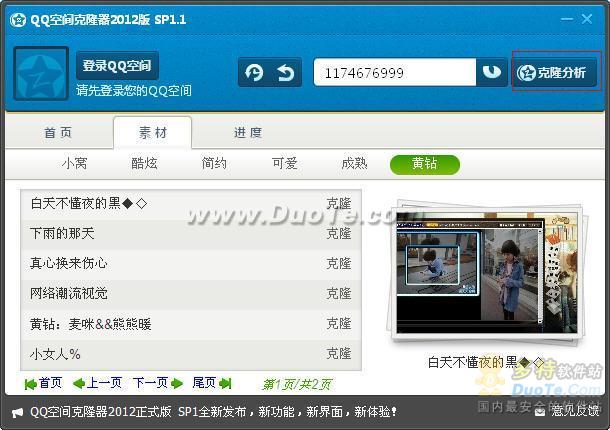Switch to the 进度 tab
The height and width of the screenshot is (430, 610).
click(x=248, y=133)
